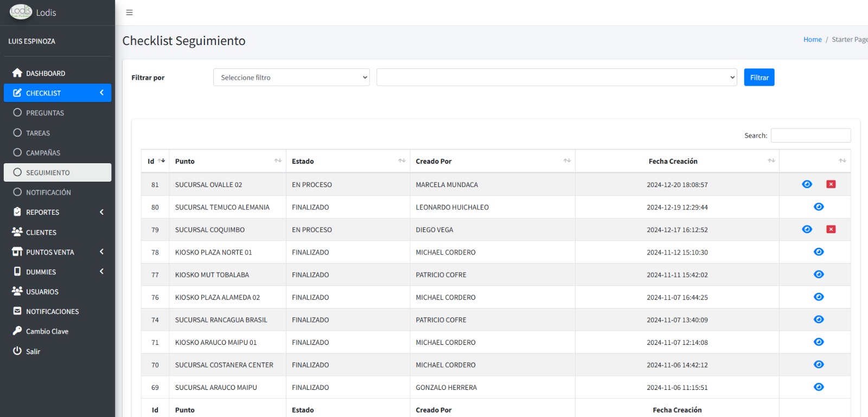Click Salir to log out
This screenshot has width=868, height=417.
click(x=58, y=351)
